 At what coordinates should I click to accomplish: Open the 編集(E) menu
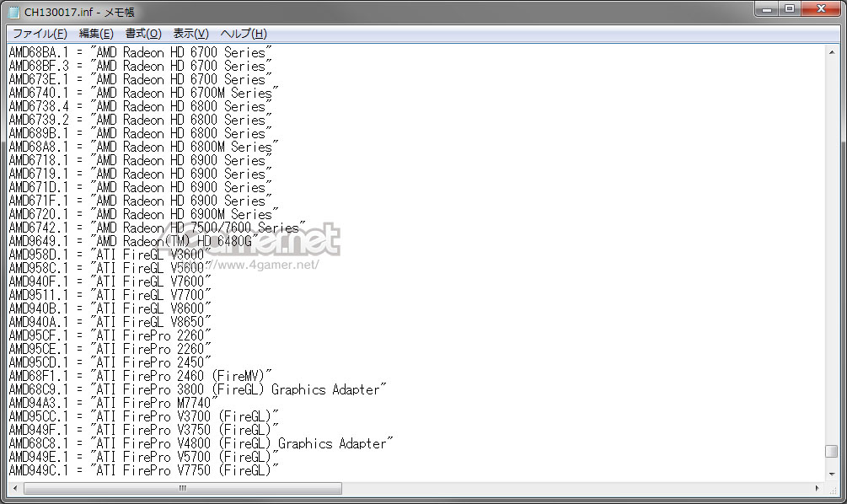coord(96,34)
